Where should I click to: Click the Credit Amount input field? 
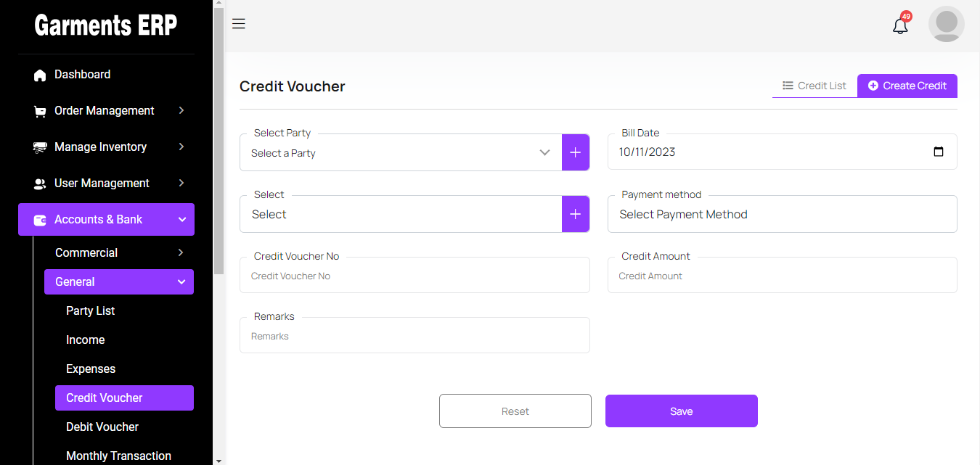782,276
